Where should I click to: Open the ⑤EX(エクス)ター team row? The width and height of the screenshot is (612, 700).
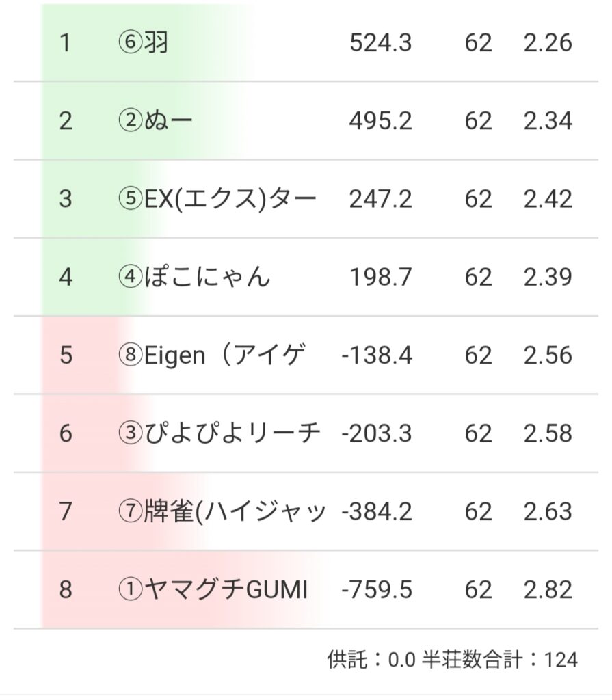pyautogui.click(x=217, y=199)
